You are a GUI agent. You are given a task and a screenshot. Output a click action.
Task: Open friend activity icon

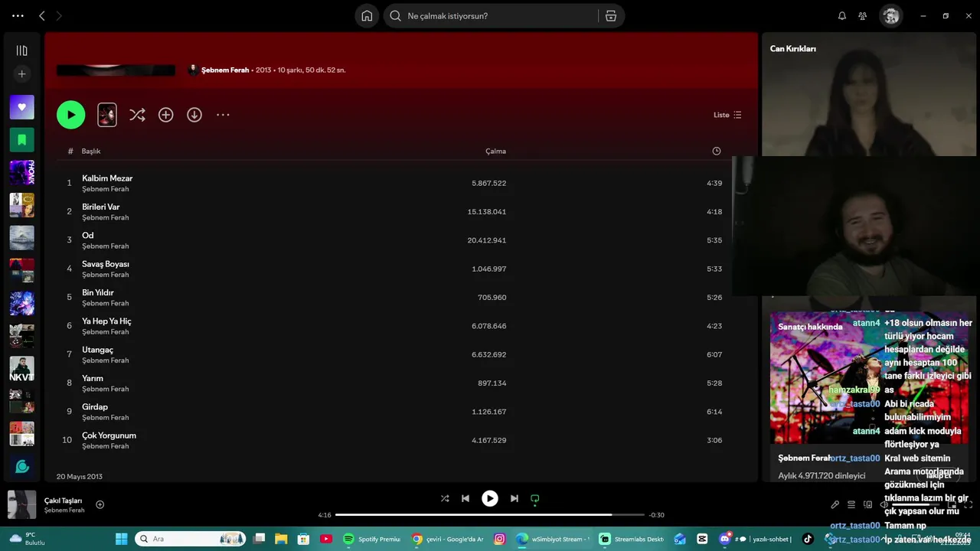click(x=863, y=16)
